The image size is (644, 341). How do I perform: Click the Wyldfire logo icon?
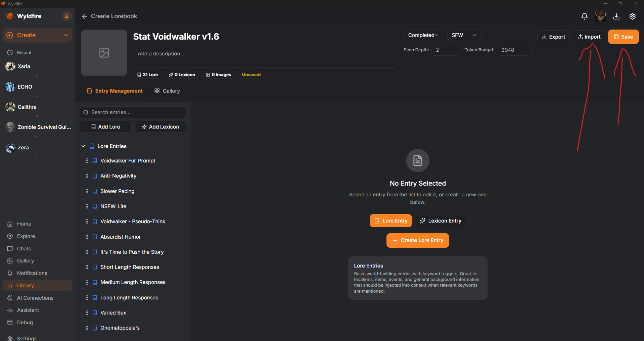click(x=10, y=16)
